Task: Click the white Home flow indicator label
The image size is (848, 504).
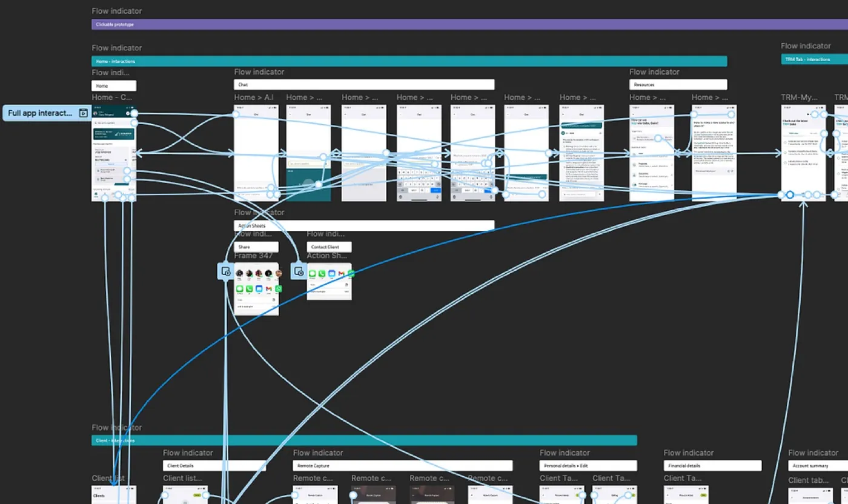Action: (114, 86)
